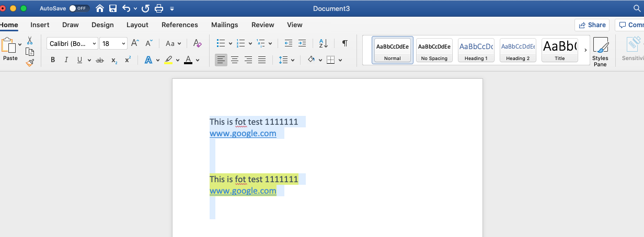Open the Home icon in title bar
Screen dimensions: 644x237
pyautogui.click(x=100, y=8)
